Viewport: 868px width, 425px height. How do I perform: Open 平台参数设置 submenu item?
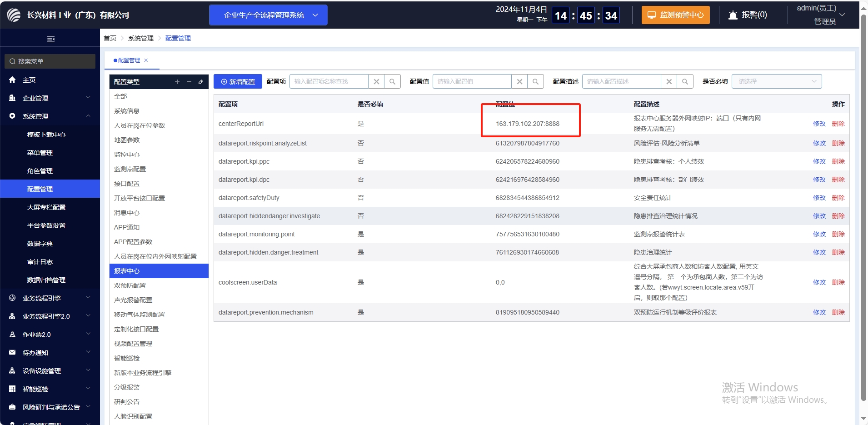pyautogui.click(x=50, y=225)
